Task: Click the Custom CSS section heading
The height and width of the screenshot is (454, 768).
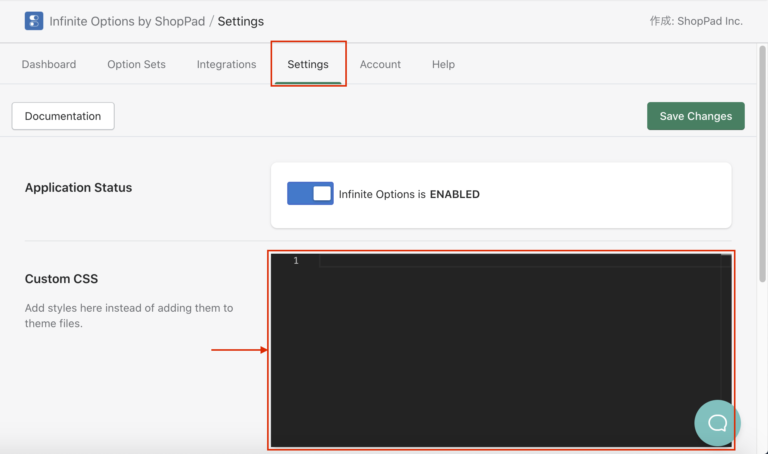Action: [x=62, y=279]
